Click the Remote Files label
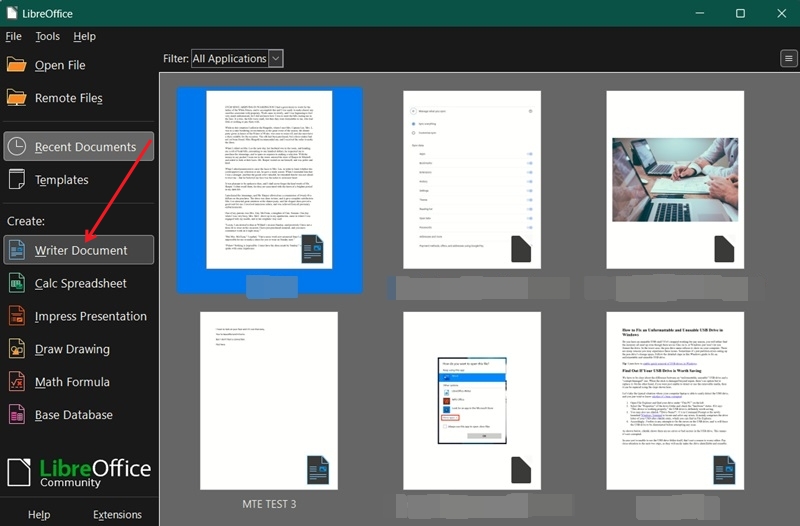Viewport: 800px width, 526px height. [68, 98]
